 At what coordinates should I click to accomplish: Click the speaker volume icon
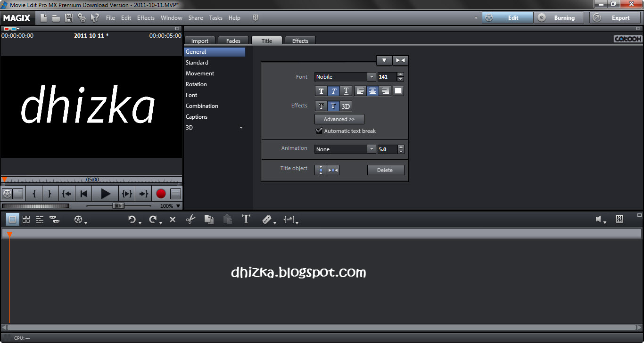pos(599,219)
